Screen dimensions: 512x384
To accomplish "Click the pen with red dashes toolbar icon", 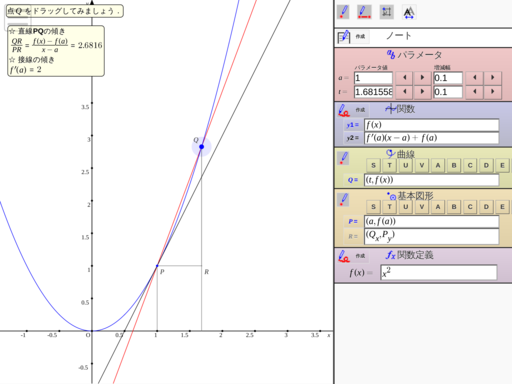I will coord(364,12).
